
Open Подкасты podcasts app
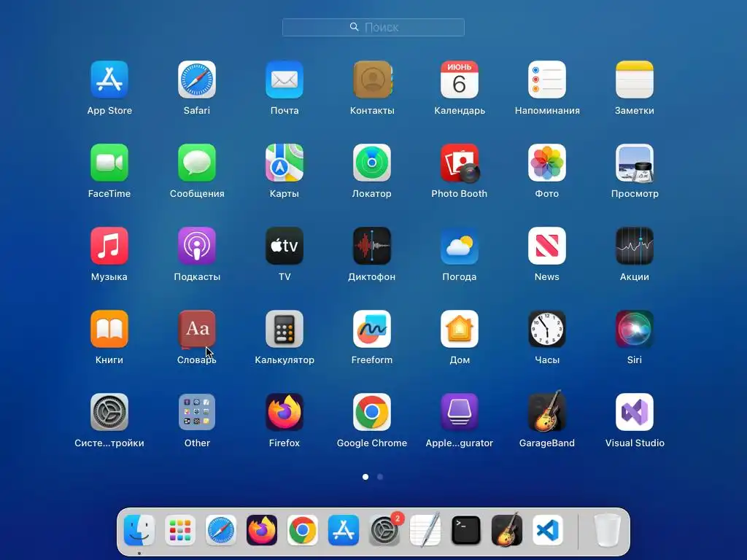pyautogui.click(x=197, y=246)
